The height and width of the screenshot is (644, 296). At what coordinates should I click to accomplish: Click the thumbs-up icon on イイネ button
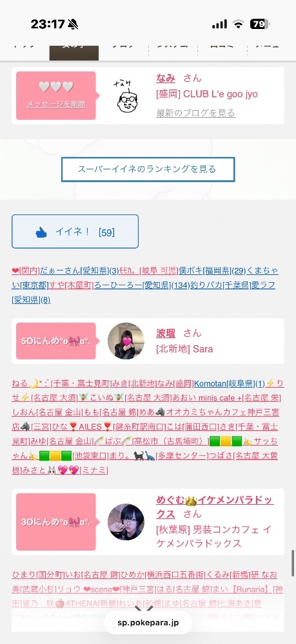[x=41, y=232]
